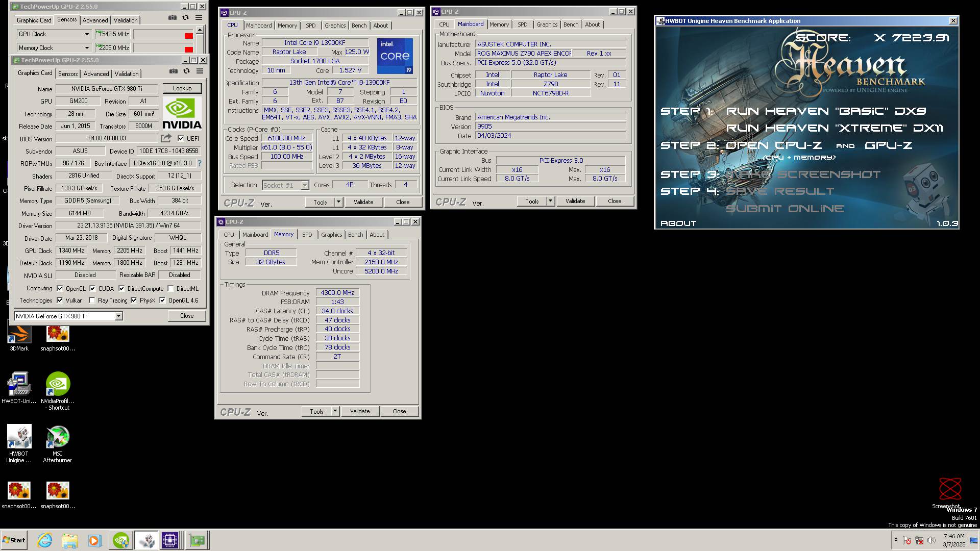
Task: Click the refresh icon in the GPU-Z Sensors window
Action: (x=185, y=18)
